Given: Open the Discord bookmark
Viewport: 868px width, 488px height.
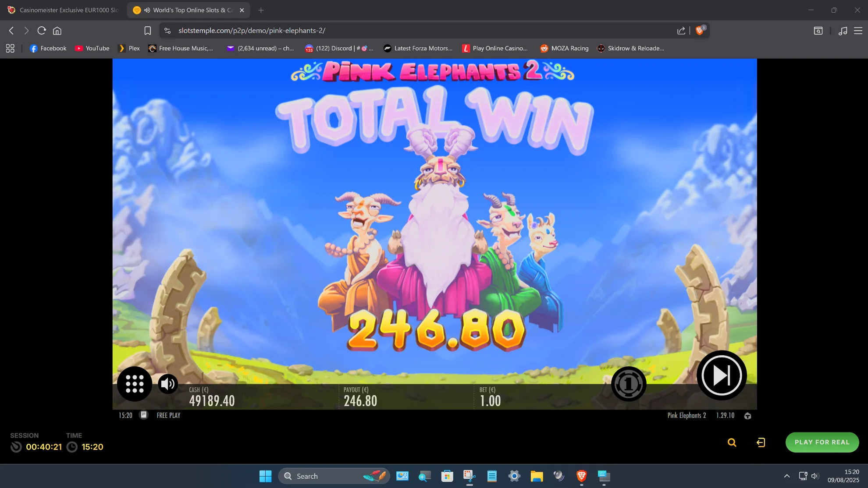Looking at the screenshot, I should point(339,48).
